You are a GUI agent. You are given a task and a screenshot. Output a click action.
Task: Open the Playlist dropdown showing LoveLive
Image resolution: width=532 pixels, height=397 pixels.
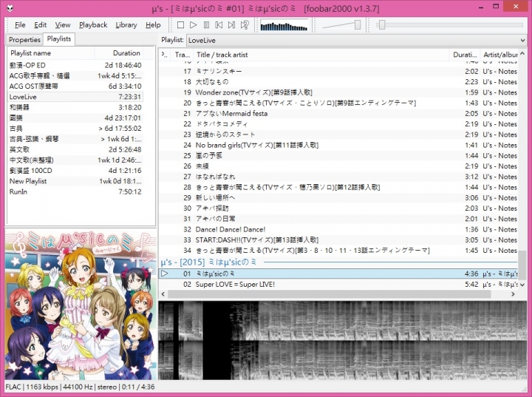356,41
